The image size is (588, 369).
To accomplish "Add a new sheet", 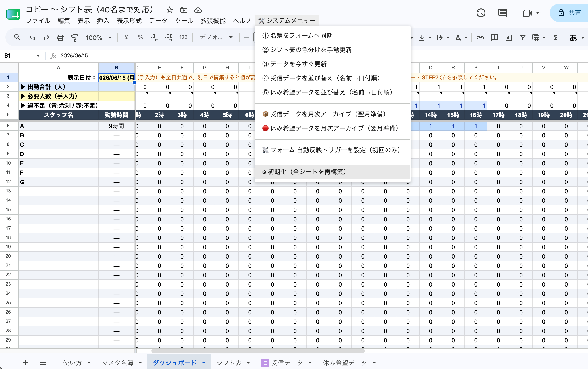I will tap(25, 363).
